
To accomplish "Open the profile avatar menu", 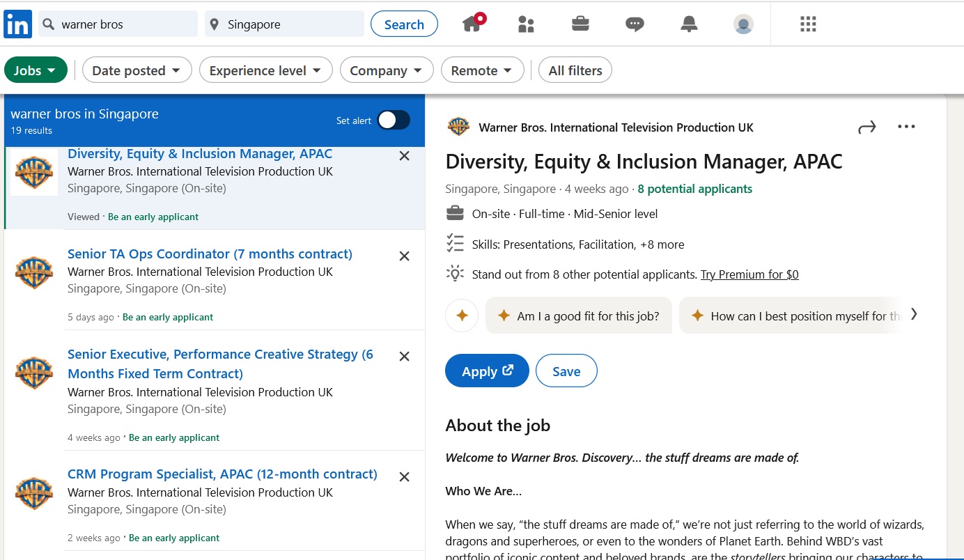I will pos(743,24).
